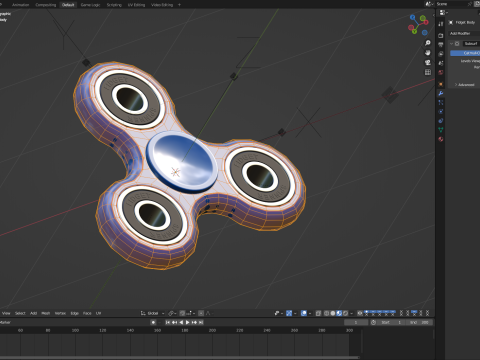Switch to the UV Editing workspace tab
The image size is (480, 360).
(136, 5)
